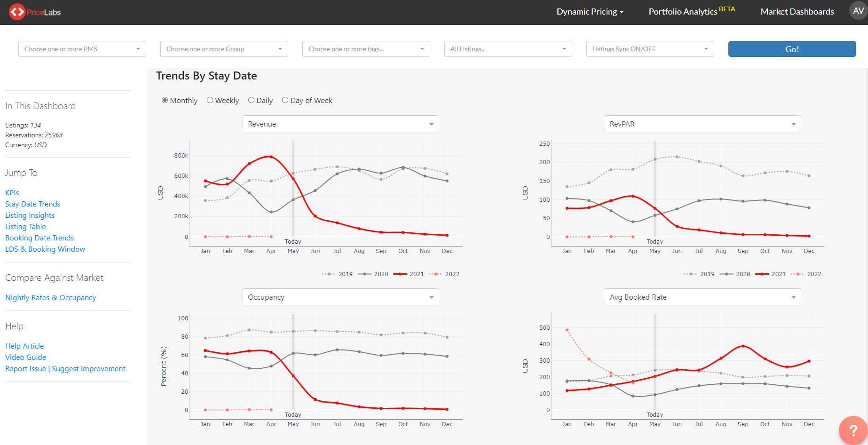Open the All Listings dropdown
This screenshot has height=445, width=868.
[508, 49]
